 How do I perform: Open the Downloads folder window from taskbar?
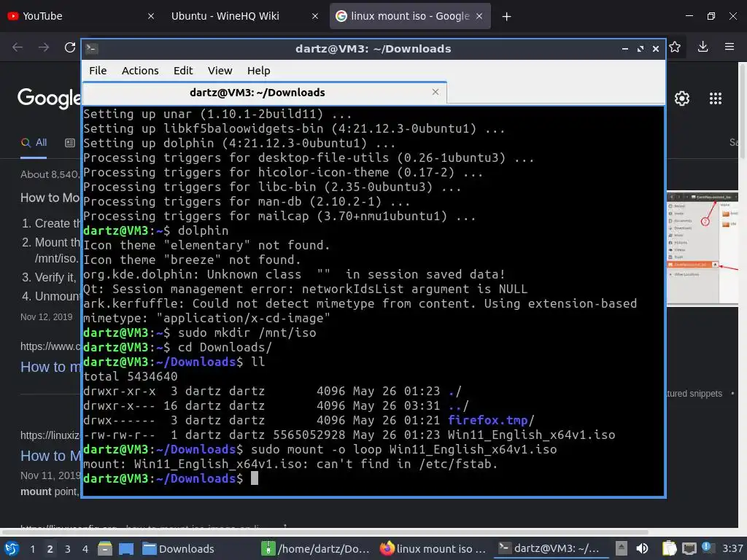[179, 548]
